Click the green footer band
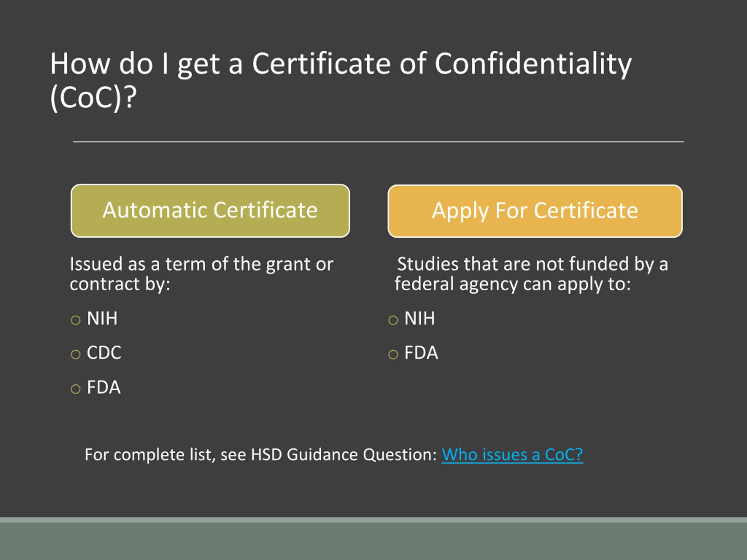The width and height of the screenshot is (747, 560). (x=373, y=539)
